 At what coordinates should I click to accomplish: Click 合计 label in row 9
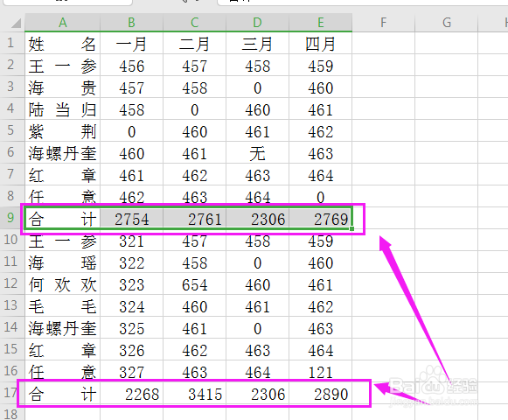pos(63,219)
